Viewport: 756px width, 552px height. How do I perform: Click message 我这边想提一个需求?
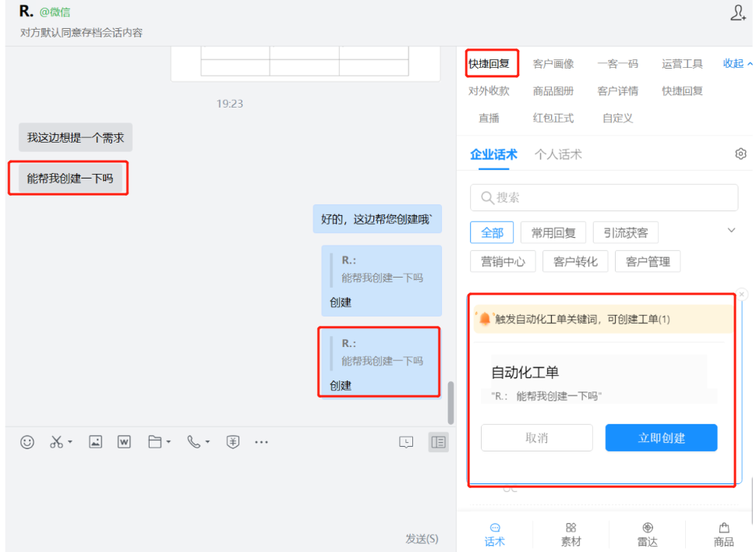(76, 137)
